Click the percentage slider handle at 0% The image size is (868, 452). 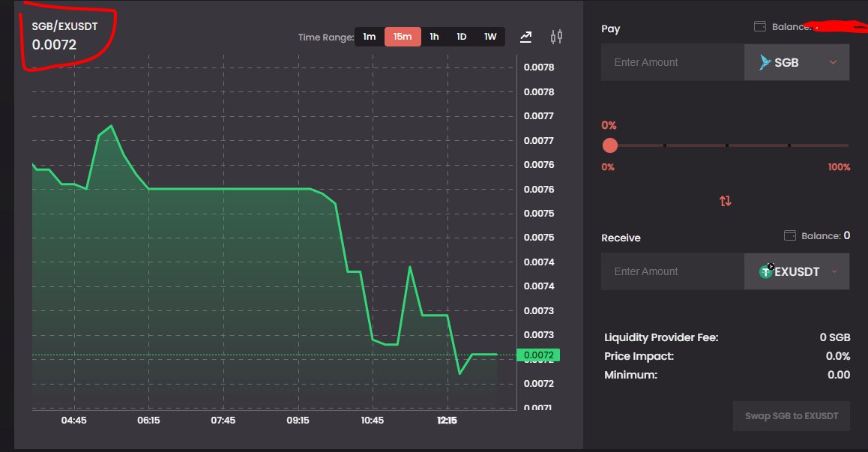tap(610, 145)
